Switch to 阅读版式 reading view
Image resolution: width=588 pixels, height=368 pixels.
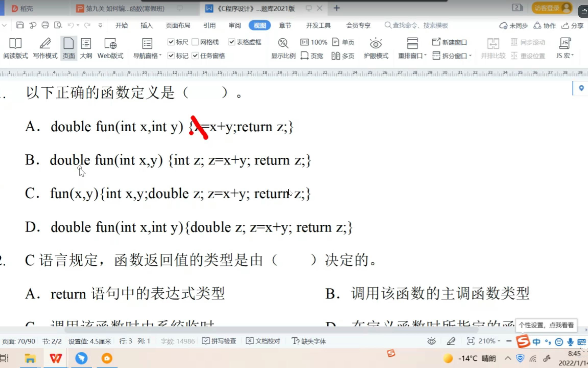[15, 48]
